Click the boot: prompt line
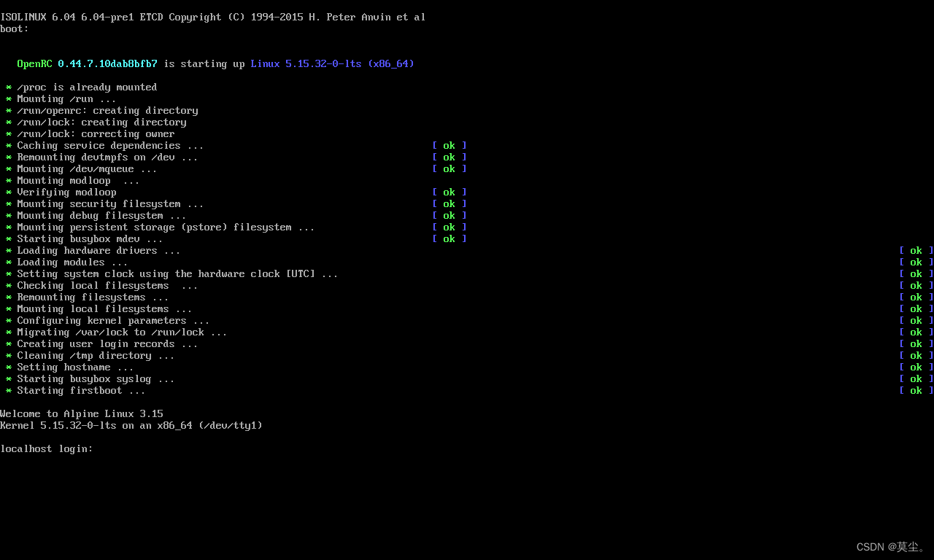934x560 pixels. tap(15, 28)
